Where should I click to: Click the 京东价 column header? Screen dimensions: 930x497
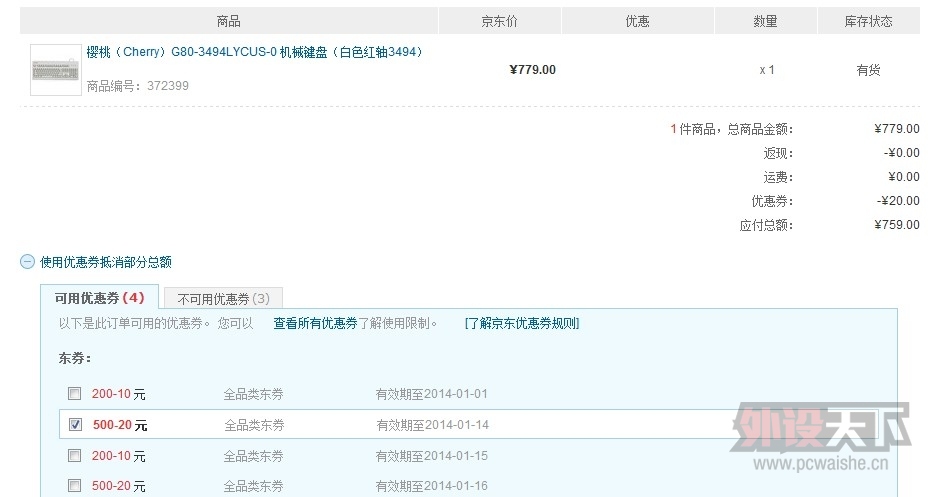click(x=499, y=21)
